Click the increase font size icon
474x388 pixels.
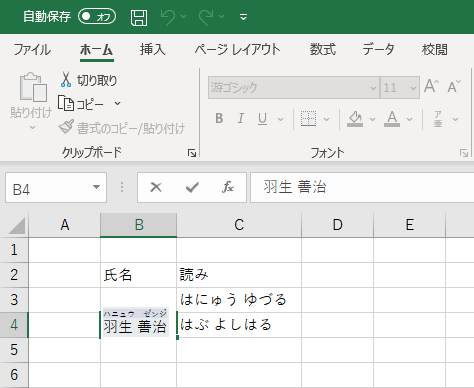432,86
